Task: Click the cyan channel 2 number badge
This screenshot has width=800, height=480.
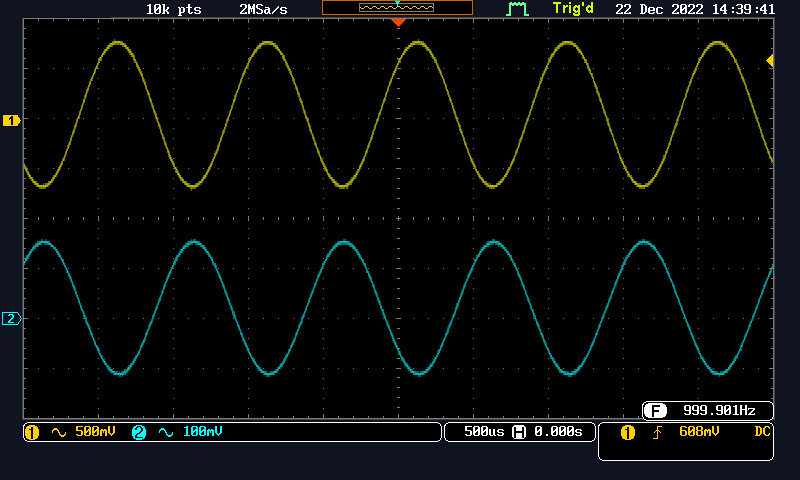Action: point(139,433)
